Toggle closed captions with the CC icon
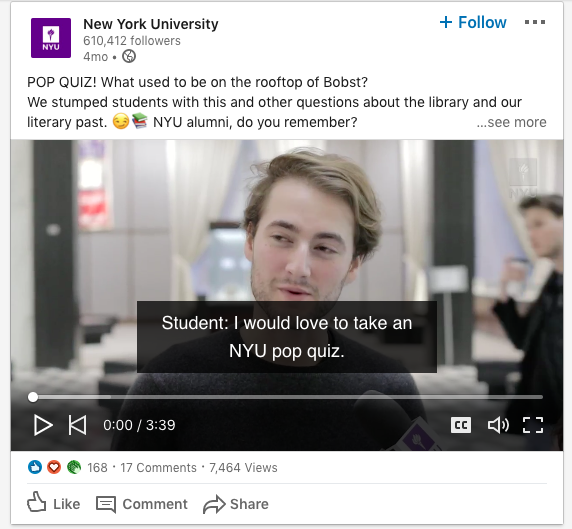The width and height of the screenshot is (572, 529). (x=461, y=425)
